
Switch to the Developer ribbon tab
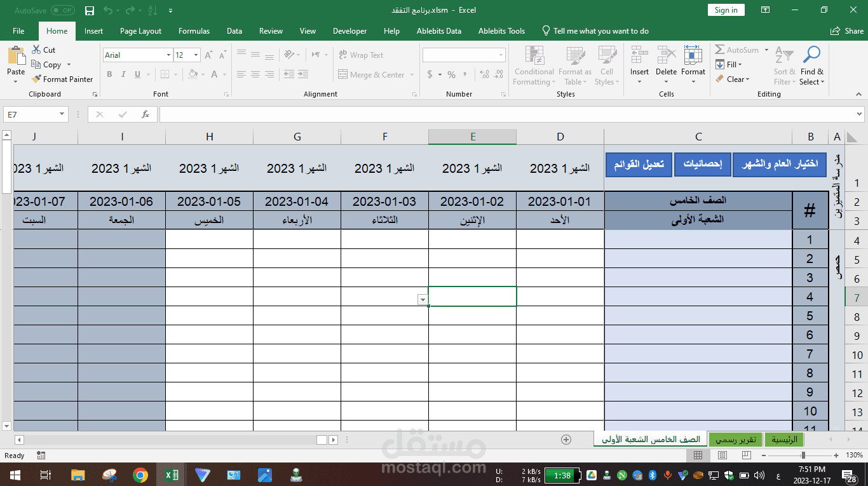tap(349, 30)
